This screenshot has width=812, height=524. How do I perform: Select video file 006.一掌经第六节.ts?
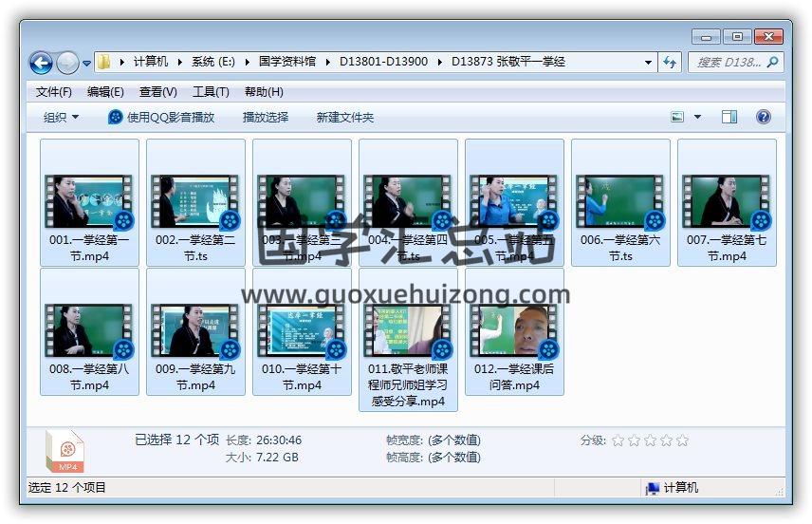tap(620, 202)
